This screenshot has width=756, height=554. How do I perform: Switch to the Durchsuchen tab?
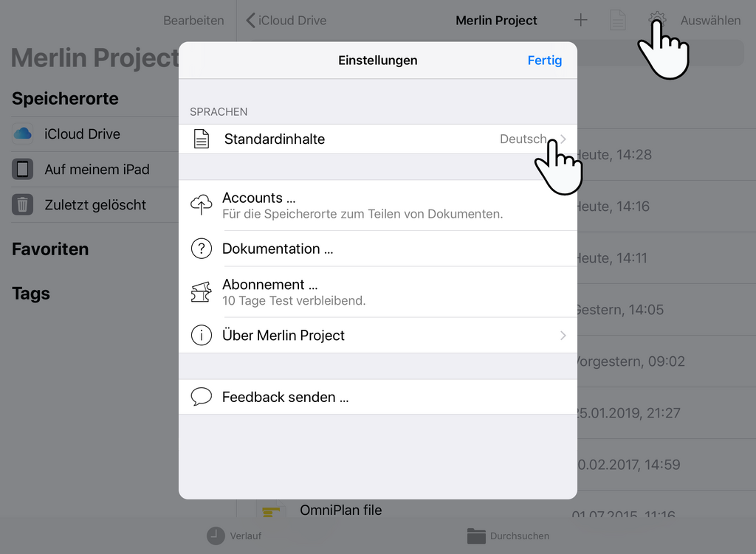[509, 536]
